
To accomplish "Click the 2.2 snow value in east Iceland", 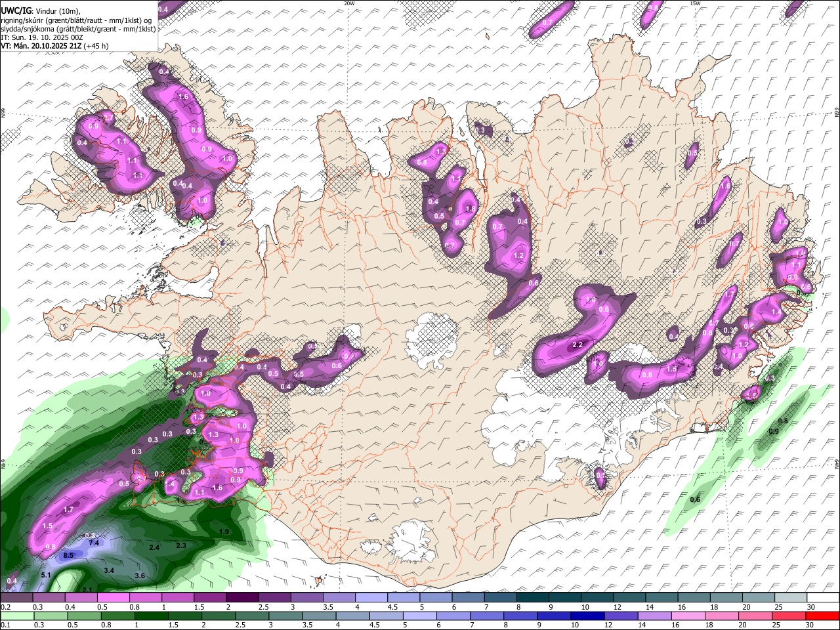I will coord(578,345).
